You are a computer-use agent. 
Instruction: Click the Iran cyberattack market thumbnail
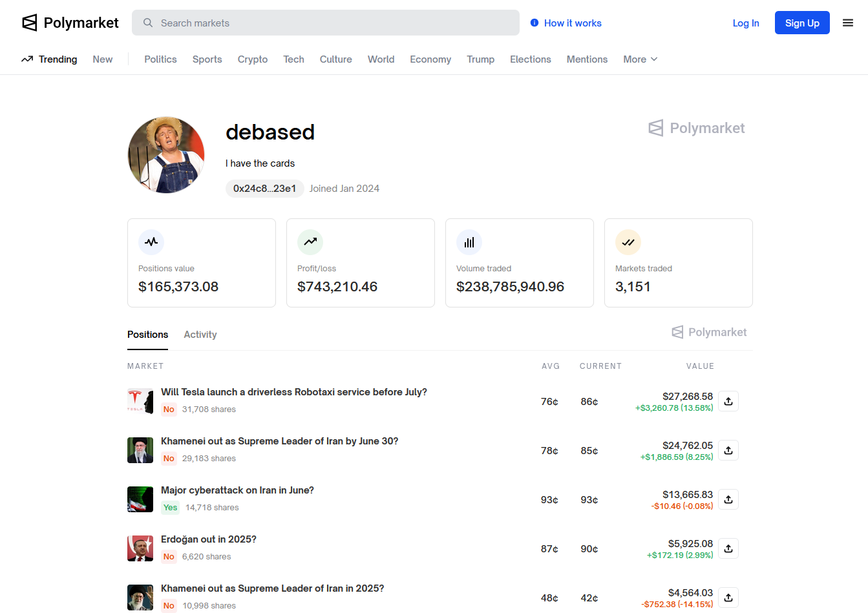(140, 499)
